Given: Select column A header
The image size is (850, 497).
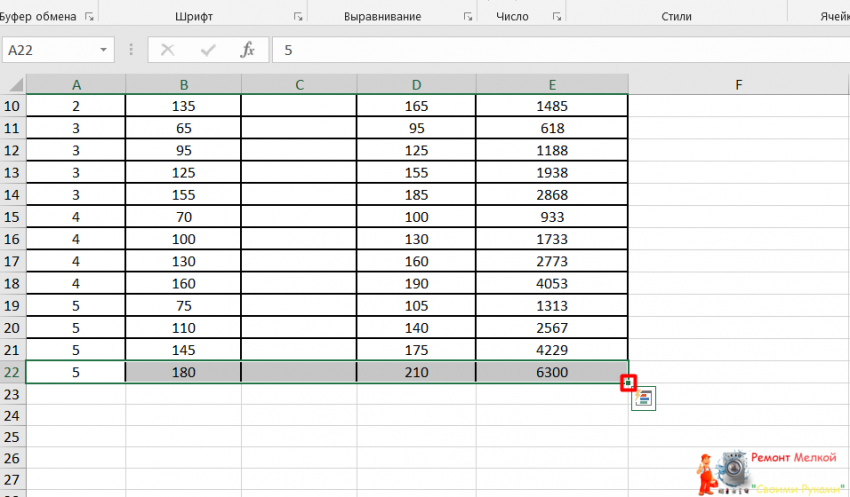Looking at the screenshot, I should point(76,85).
